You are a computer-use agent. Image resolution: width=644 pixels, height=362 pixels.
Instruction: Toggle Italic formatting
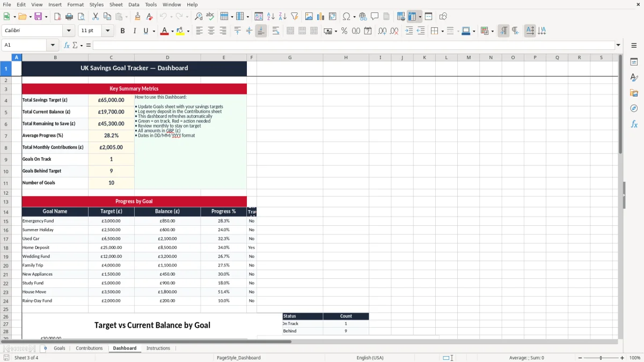point(134,31)
